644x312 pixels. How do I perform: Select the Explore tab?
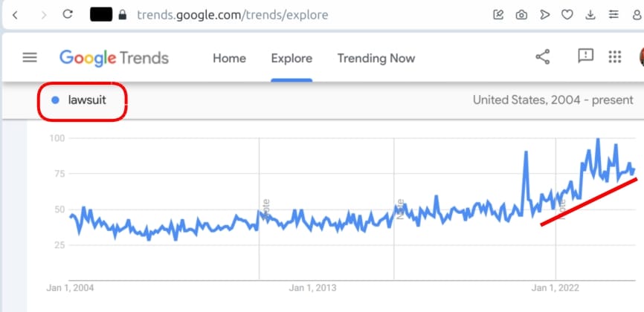click(292, 58)
